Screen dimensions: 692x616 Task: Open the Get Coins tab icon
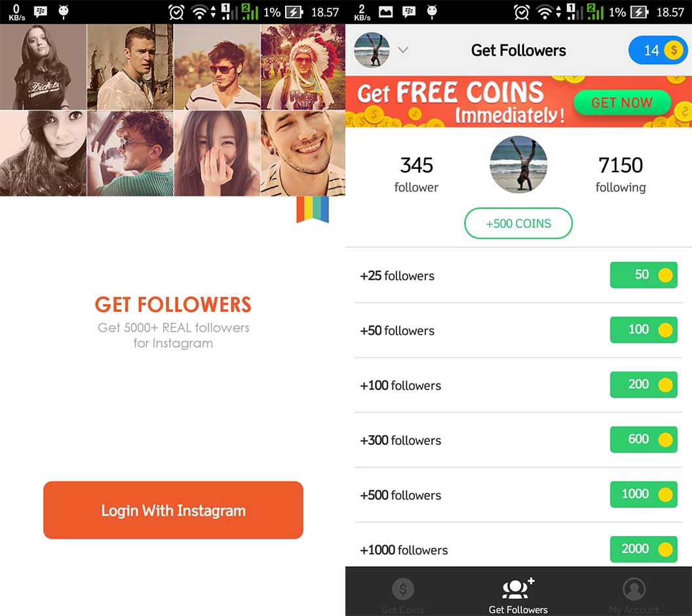[x=402, y=589]
